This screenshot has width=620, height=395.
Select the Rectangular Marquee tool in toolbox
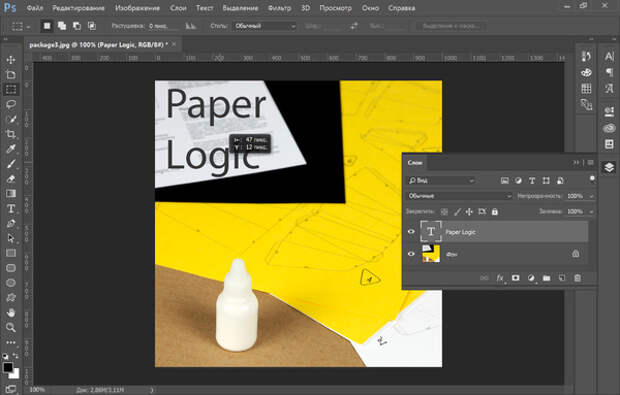click(x=11, y=89)
